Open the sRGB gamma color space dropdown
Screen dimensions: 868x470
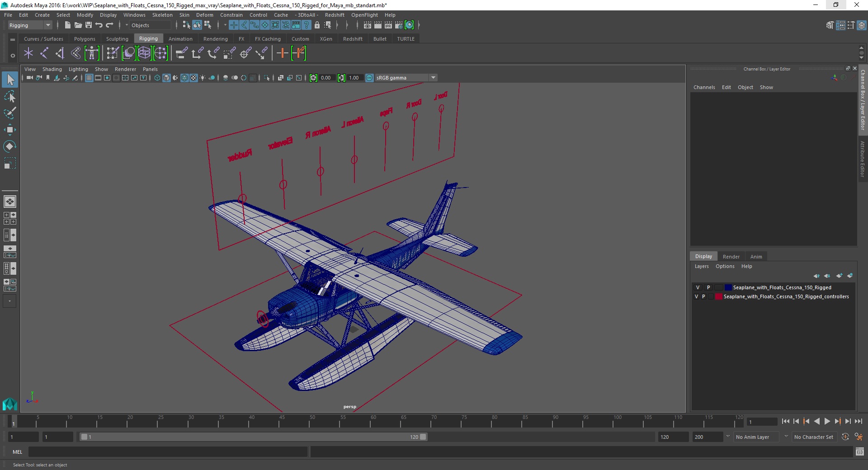coord(406,78)
